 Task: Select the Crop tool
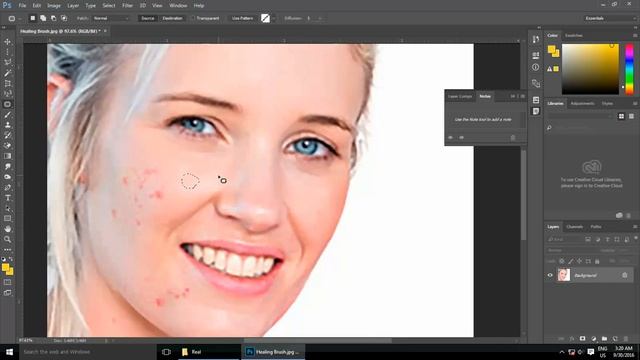point(7,83)
